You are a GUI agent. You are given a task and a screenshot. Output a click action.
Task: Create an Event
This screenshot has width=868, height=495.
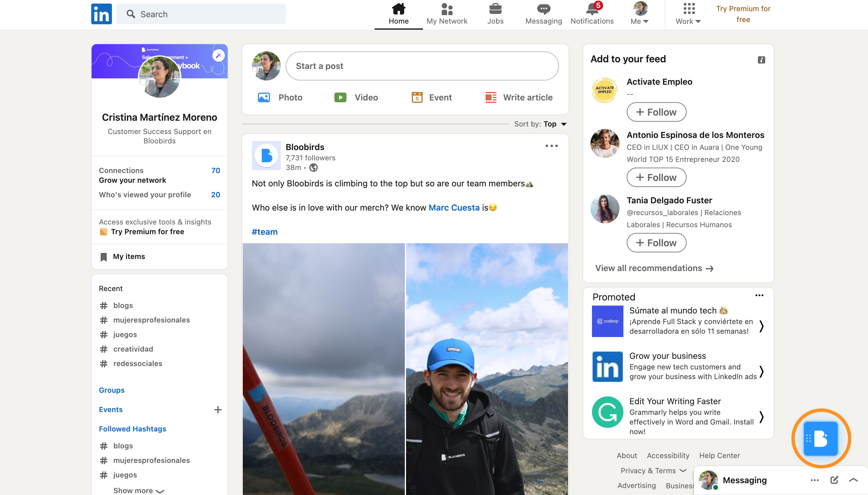tap(431, 97)
